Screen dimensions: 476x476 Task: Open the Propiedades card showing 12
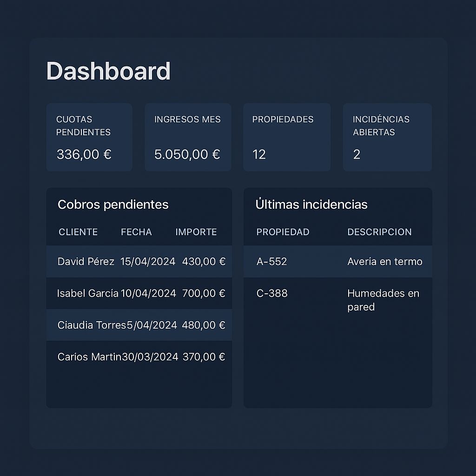(287, 137)
